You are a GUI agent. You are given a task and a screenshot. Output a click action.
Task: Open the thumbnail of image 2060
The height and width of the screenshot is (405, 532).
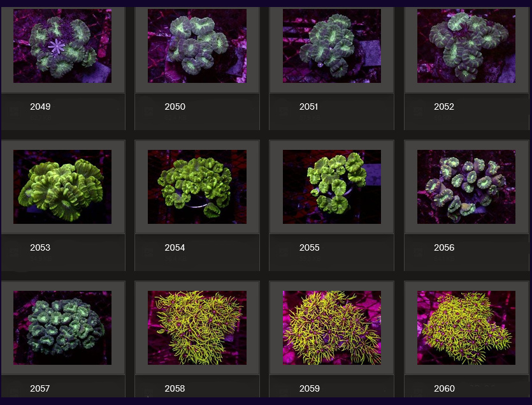466,328
